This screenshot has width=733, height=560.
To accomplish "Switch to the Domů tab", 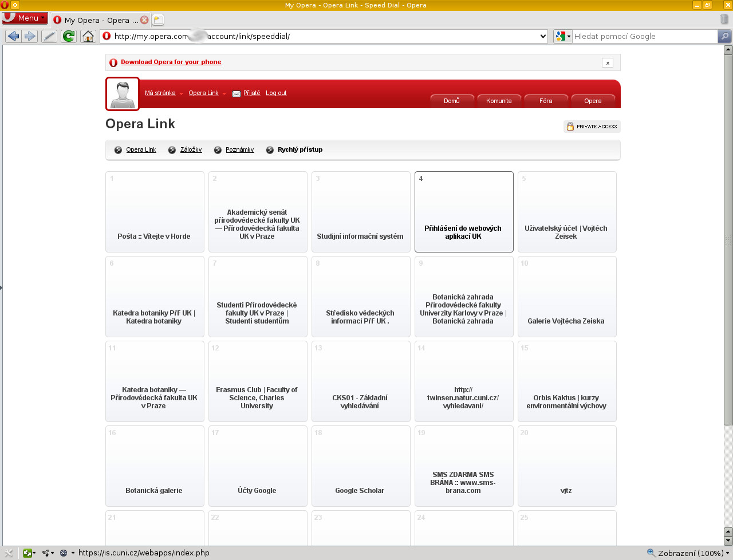I will [x=452, y=101].
